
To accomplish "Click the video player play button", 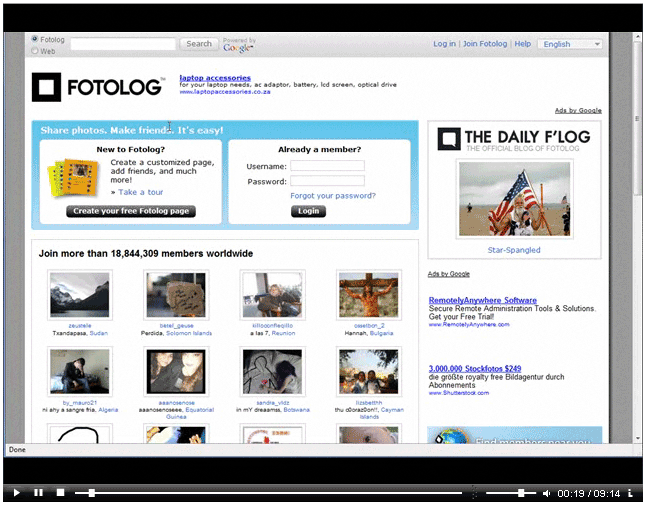I will click(x=16, y=493).
